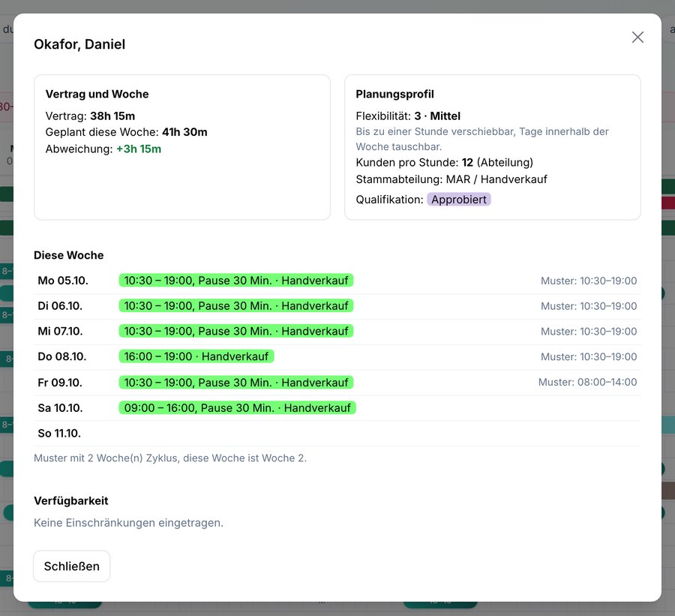This screenshot has width=675, height=616.
Task: Click the Vertrag und Woche heading
Action: [x=97, y=94]
